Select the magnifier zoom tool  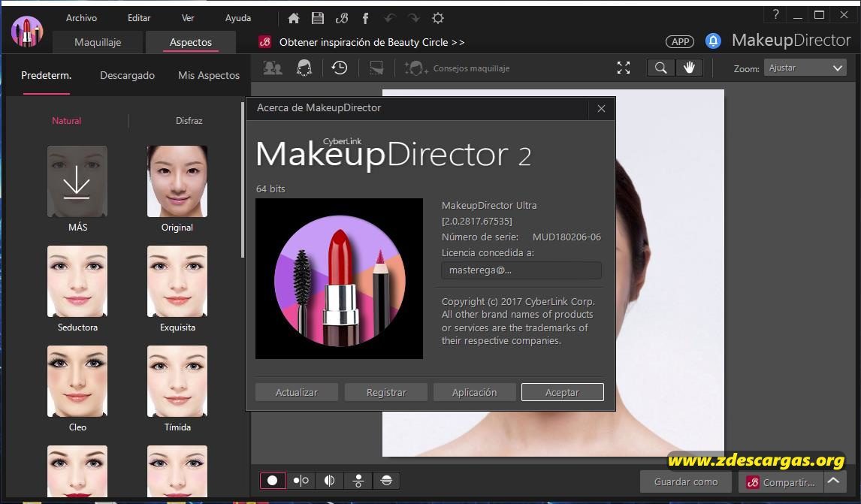click(x=661, y=68)
